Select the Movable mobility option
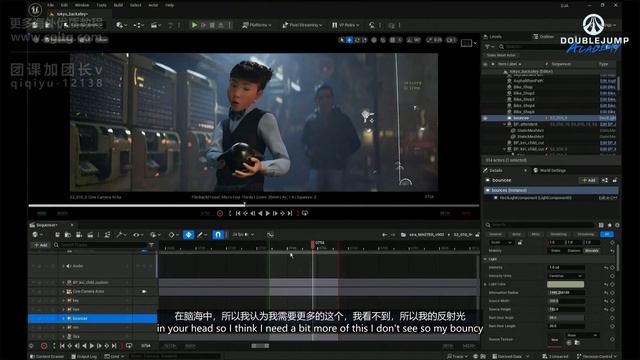This screenshot has width=640, height=360. pos(591,251)
